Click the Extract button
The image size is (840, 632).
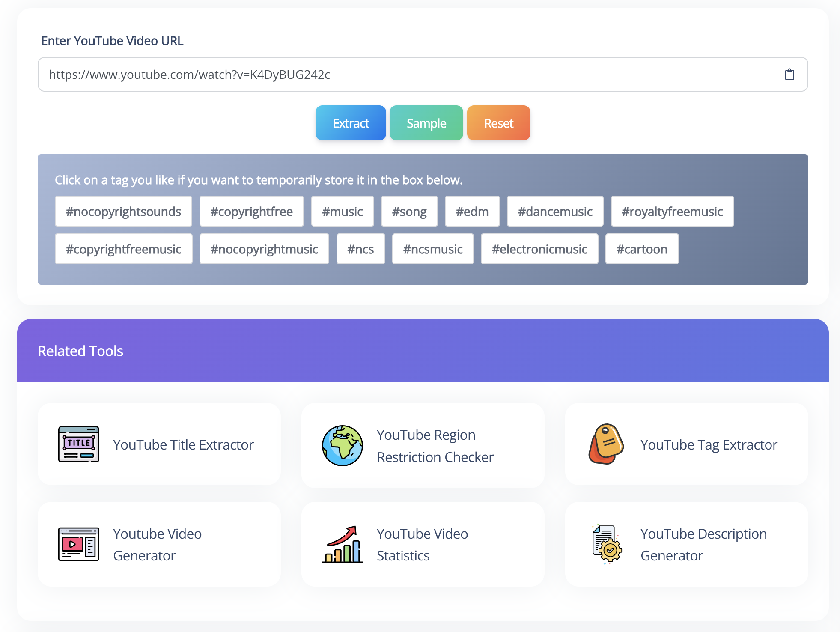[x=350, y=123]
